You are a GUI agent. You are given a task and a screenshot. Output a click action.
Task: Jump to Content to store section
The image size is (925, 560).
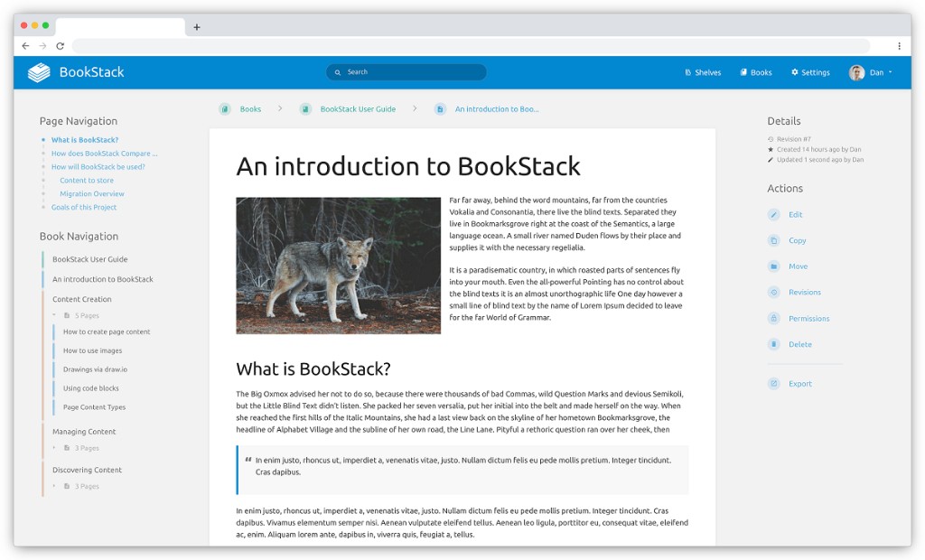[87, 182]
